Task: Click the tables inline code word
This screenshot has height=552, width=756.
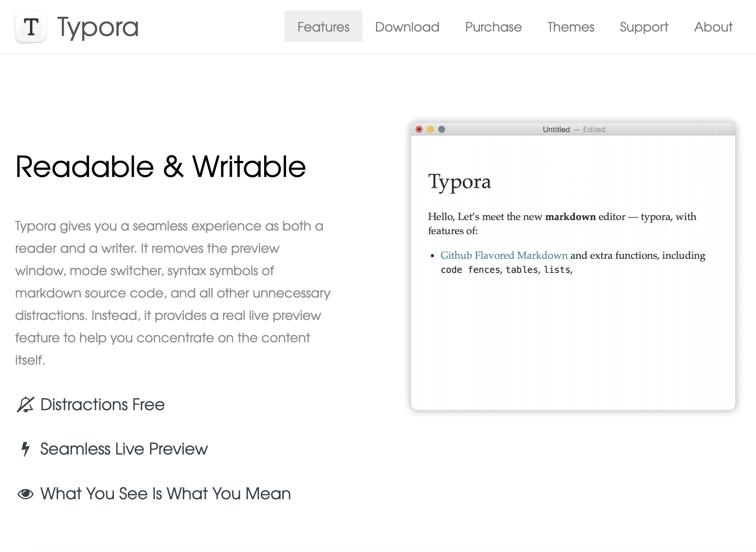Action: point(521,270)
